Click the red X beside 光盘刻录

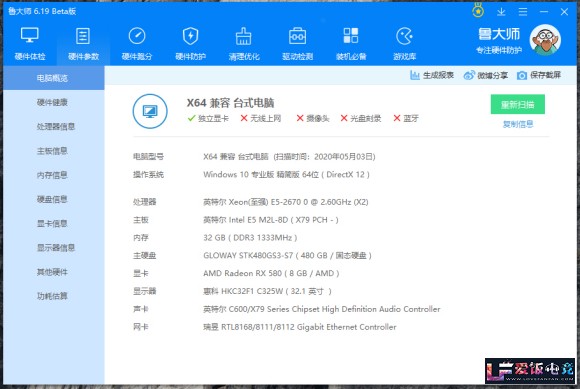coord(344,118)
